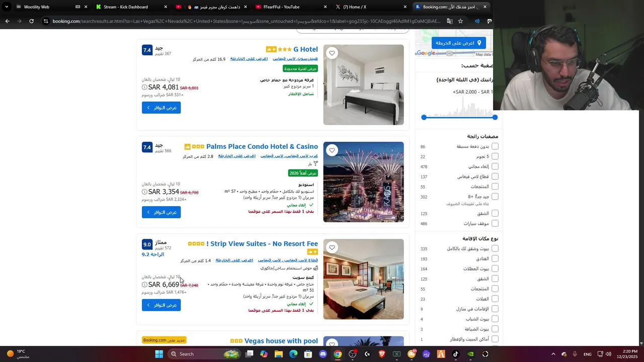Viewport: 644px width, 362px height.
Task: Favorite the Strip View Suites listing heart
Action: 332,247
